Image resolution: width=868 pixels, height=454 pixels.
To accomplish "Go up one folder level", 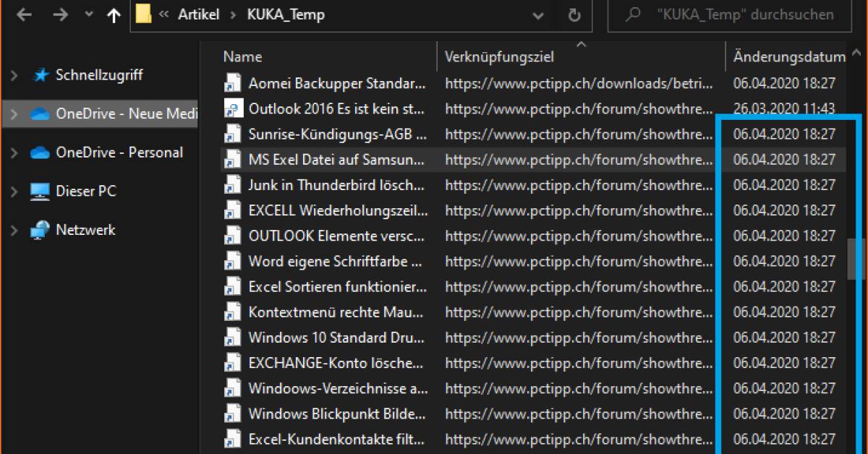I will coord(114,16).
